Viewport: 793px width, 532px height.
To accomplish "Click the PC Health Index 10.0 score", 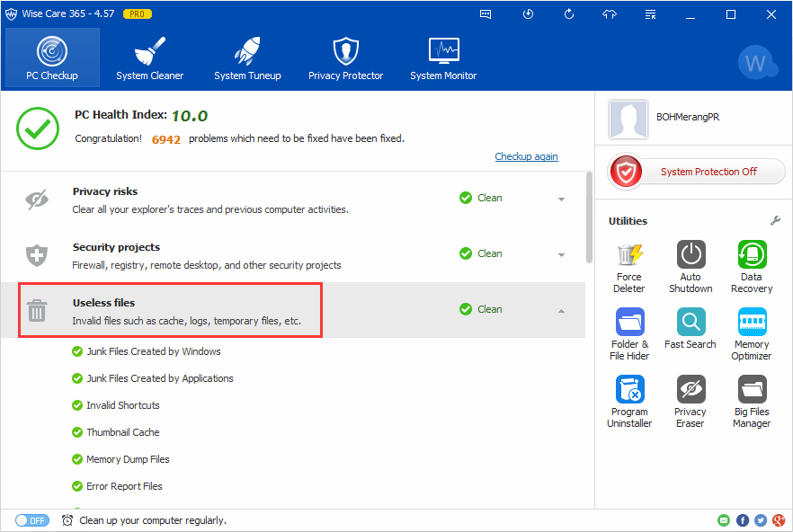I will (190, 116).
